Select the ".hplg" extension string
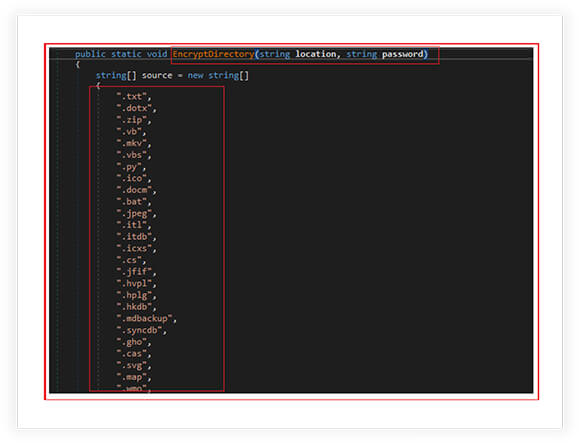Viewport: 579px width, 443px height. pos(135,295)
